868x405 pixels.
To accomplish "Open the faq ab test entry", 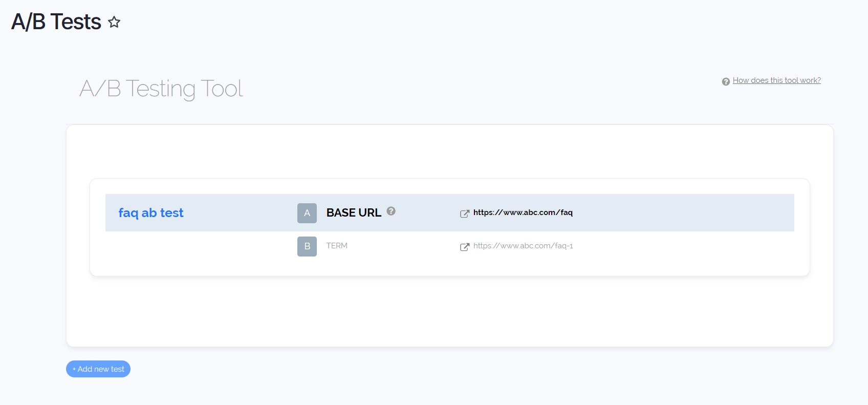I will [150, 213].
